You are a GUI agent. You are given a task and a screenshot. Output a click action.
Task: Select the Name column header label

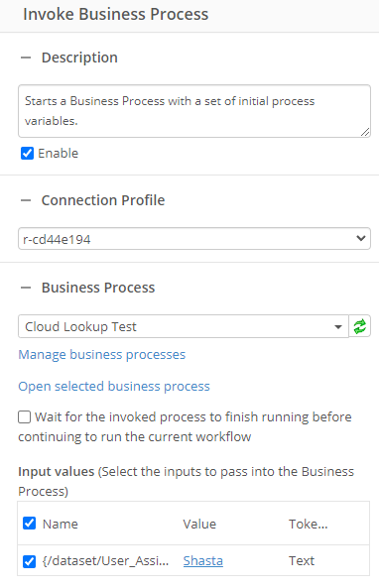coord(61,524)
